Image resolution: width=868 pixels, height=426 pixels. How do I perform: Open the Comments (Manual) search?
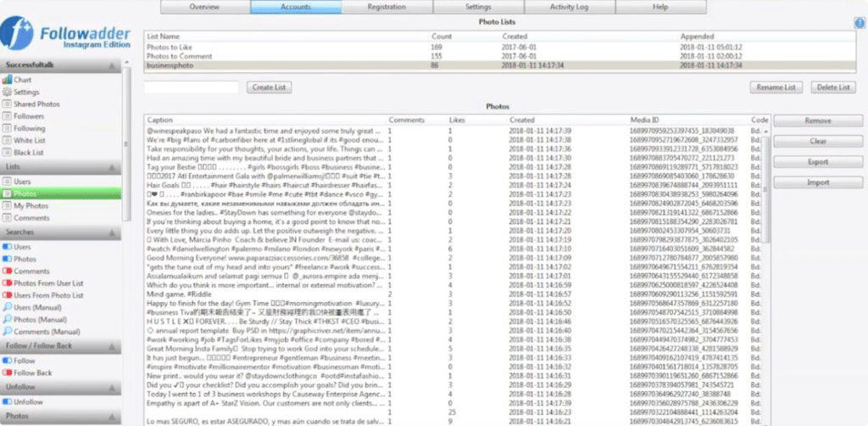(42, 332)
